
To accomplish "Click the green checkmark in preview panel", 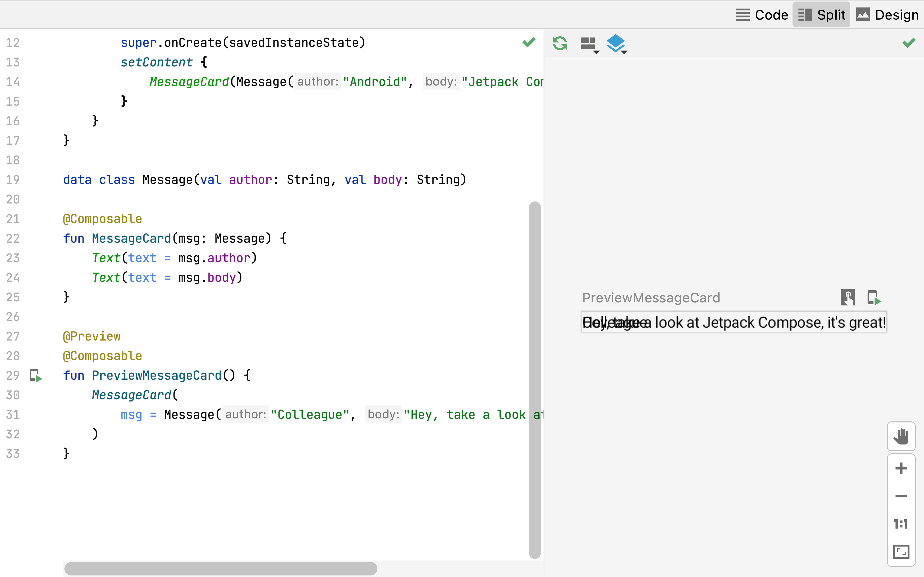I will 909,43.
